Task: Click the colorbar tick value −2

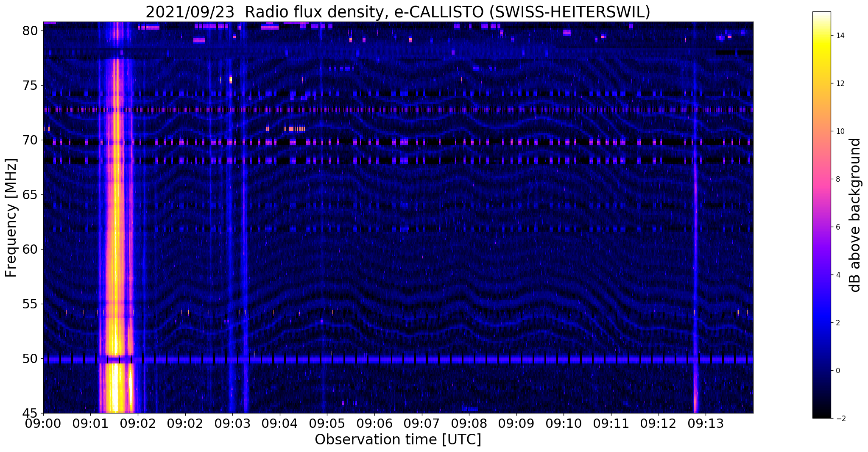Action: point(840,419)
